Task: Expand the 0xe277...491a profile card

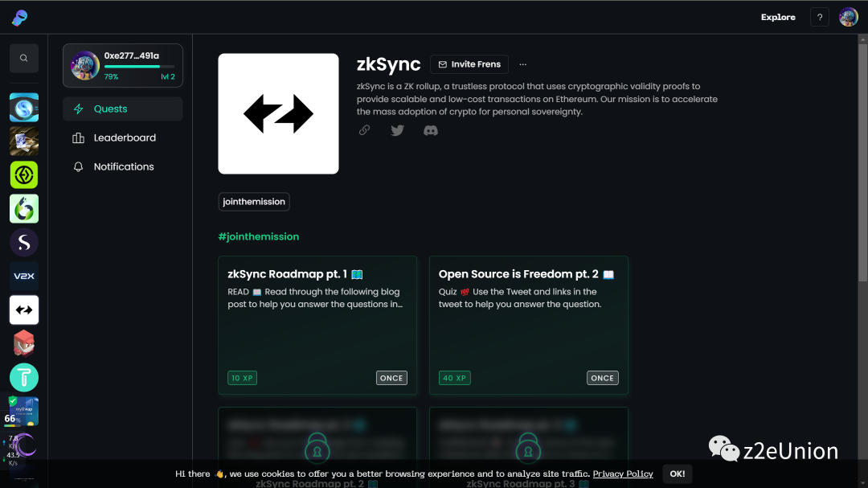Action: (123, 65)
